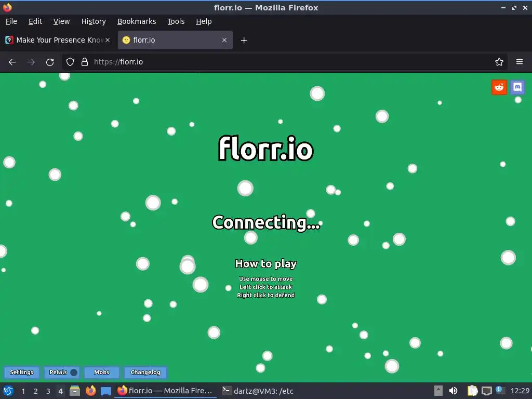Close the florr.io tab
The height and width of the screenshot is (399, 532).
[x=224, y=40]
